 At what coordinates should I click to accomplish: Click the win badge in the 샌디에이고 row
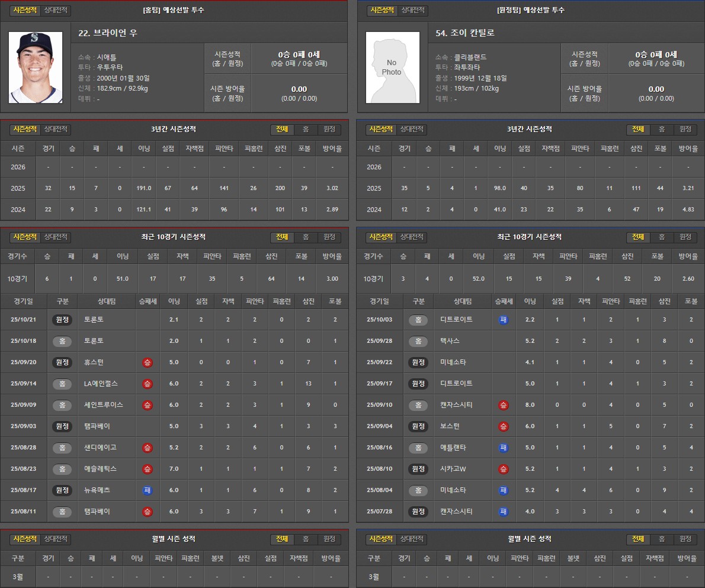(147, 448)
